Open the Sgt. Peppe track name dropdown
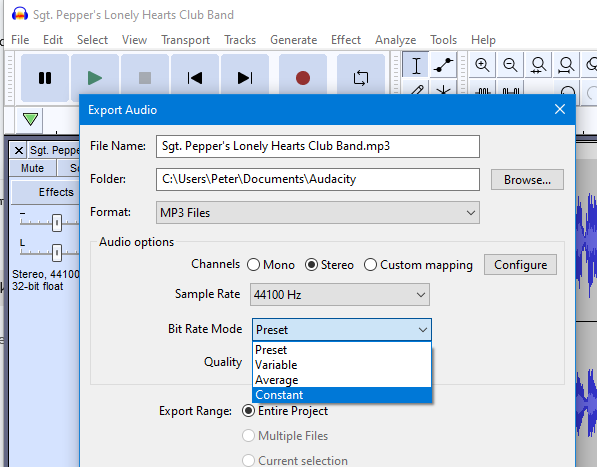597x467 pixels. tap(53, 151)
